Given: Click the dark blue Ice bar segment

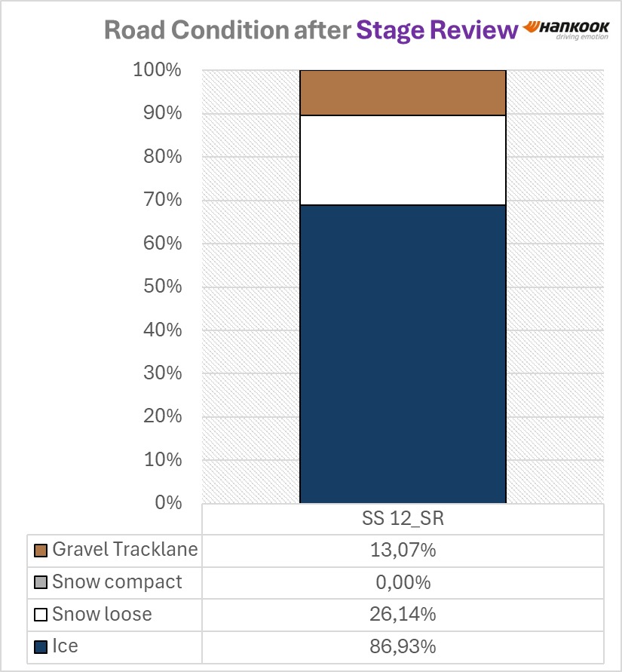Looking at the screenshot, I should click(x=403, y=354).
